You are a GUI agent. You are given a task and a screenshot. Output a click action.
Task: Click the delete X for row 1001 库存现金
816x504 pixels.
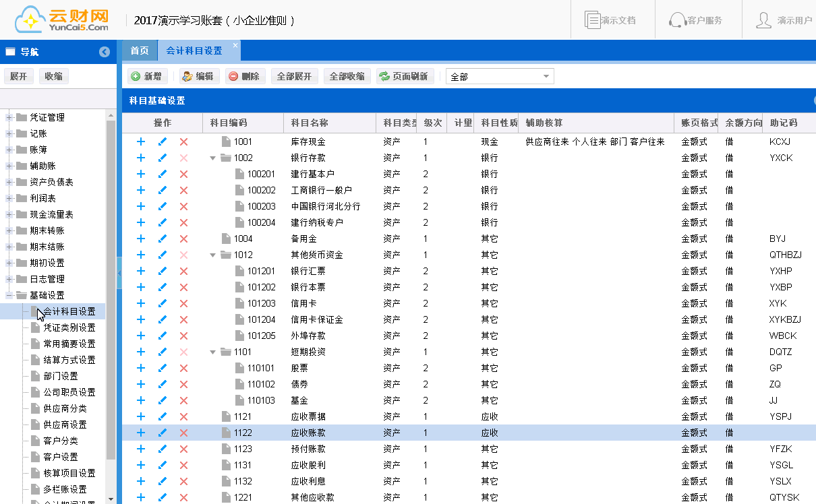click(183, 141)
